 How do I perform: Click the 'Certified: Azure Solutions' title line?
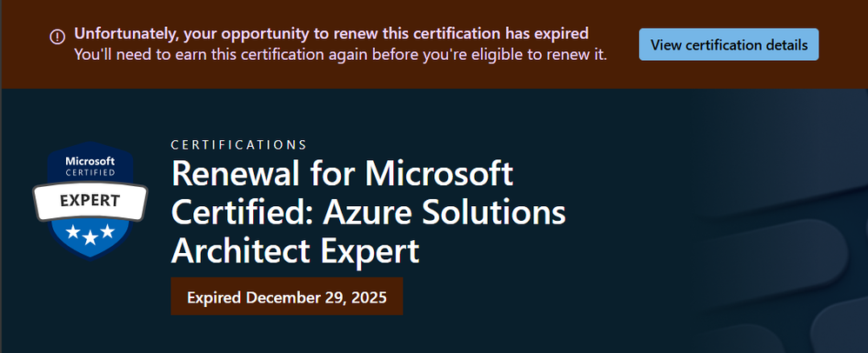tap(369, 212)
